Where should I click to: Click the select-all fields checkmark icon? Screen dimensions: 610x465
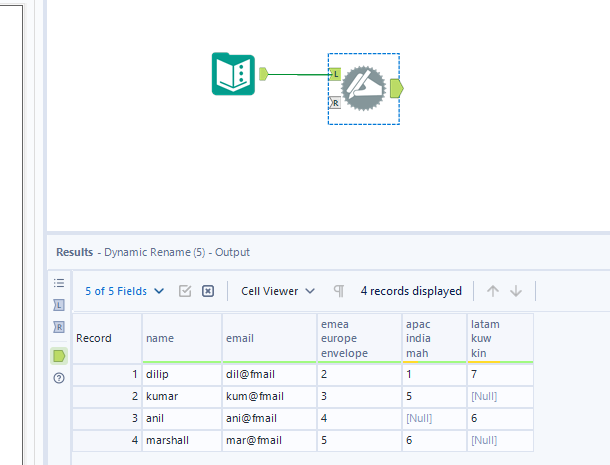click(x=185, y=291)
